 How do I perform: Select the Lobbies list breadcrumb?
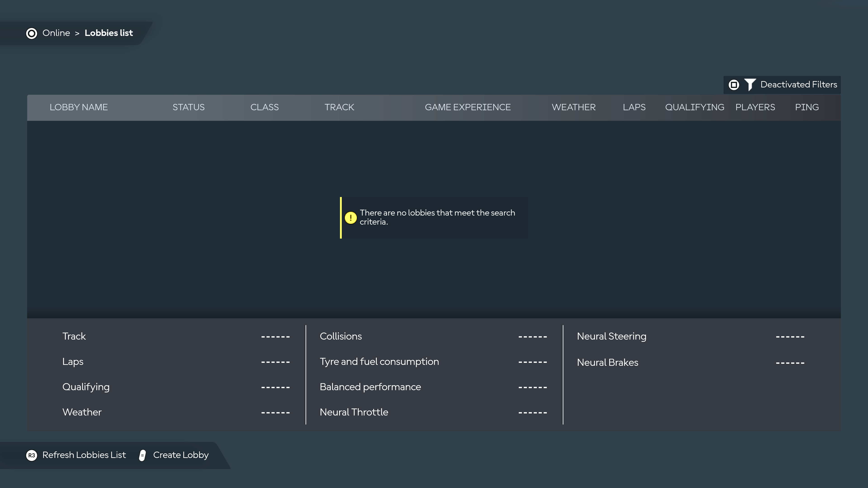[108, 33]
